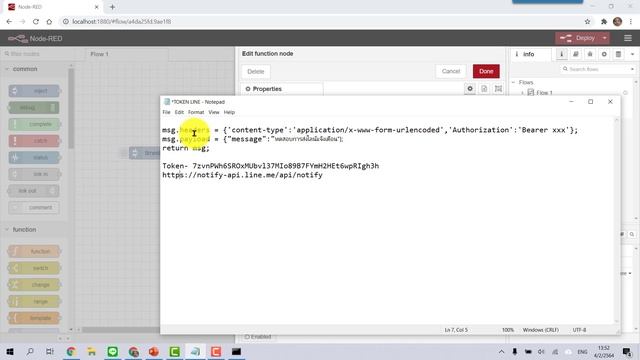
Task: Select the status node in palette
Action: pyautogui.click(x=34, y=158)
